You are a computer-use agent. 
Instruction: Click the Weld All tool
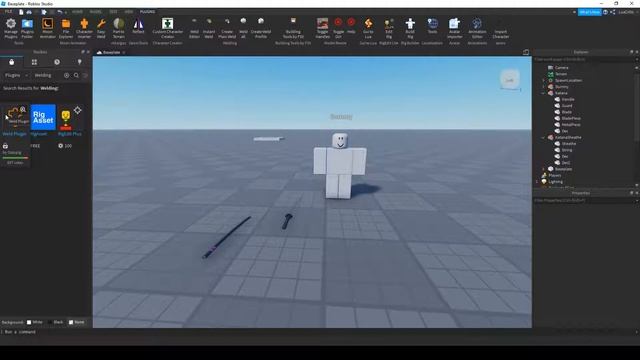click(243, 28)
